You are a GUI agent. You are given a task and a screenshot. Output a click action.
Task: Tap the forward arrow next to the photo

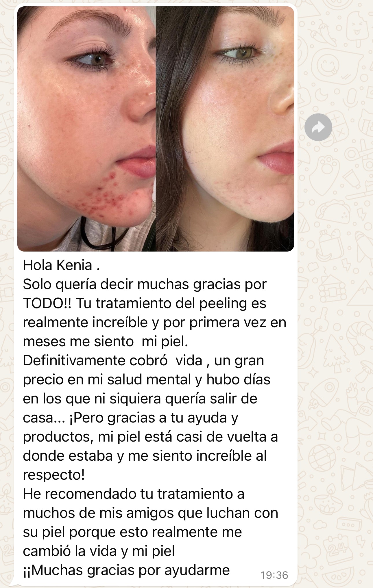[318, 127]
